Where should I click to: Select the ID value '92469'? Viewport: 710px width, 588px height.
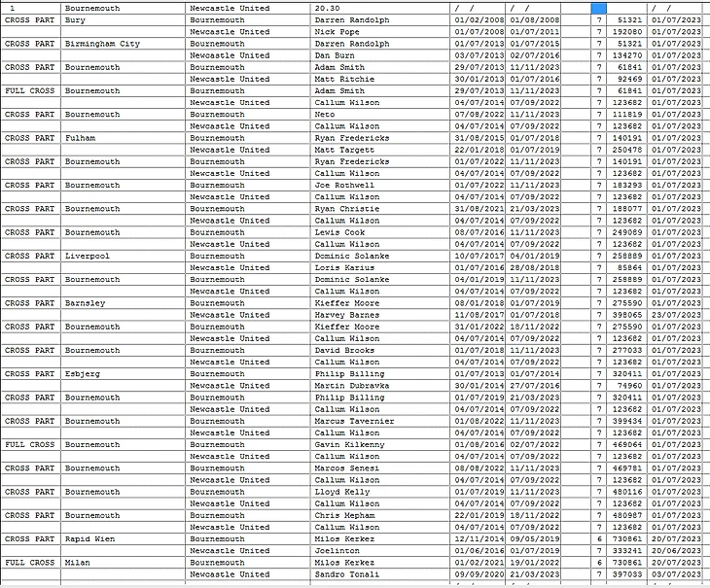[627, 79]
